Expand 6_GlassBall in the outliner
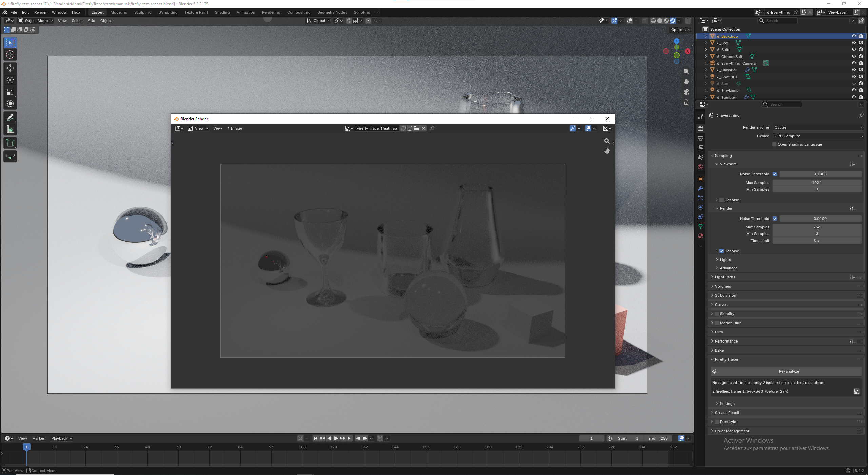The width and height of the screenshot is (868, 475). point(706,70)
